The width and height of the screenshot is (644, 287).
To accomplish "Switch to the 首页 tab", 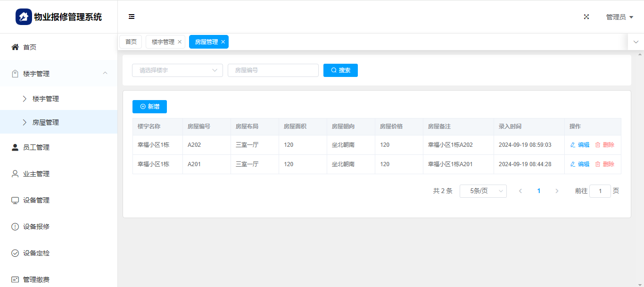I will (x=131, y=42).
